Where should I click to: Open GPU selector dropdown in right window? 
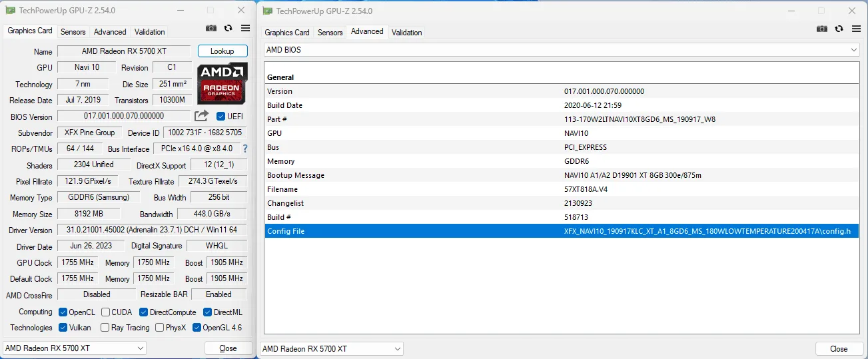(332, 349)
